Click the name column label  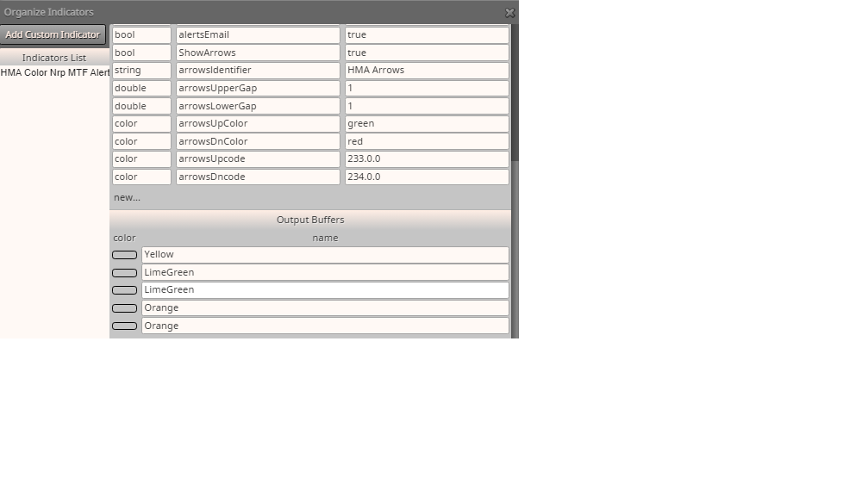[325, 238]
